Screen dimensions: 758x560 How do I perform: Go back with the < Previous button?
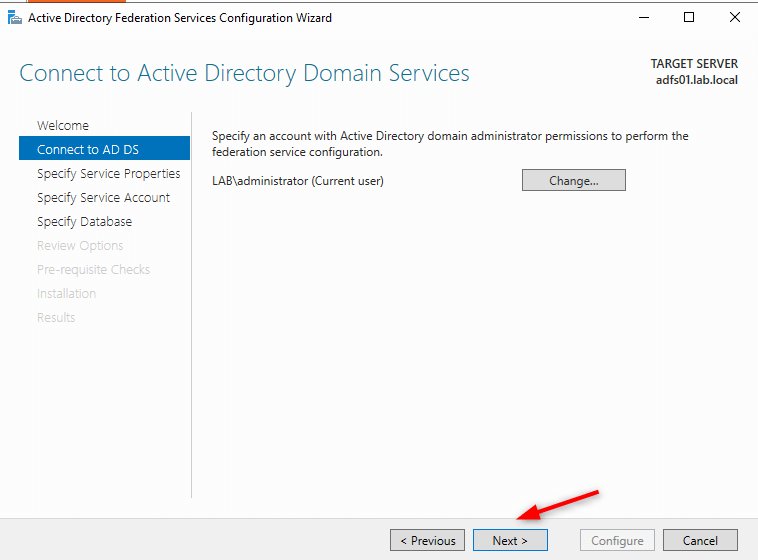pyautogui.click(x=427, y=540)
